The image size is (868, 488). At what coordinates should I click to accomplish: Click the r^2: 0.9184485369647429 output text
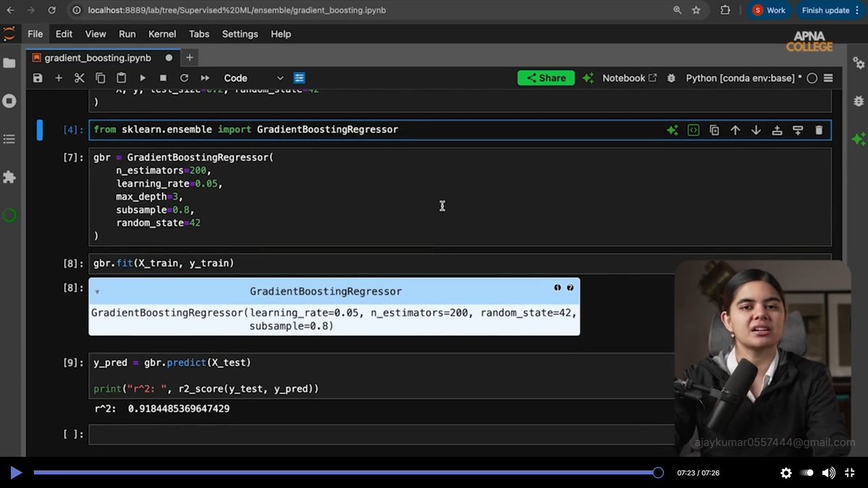162,408
